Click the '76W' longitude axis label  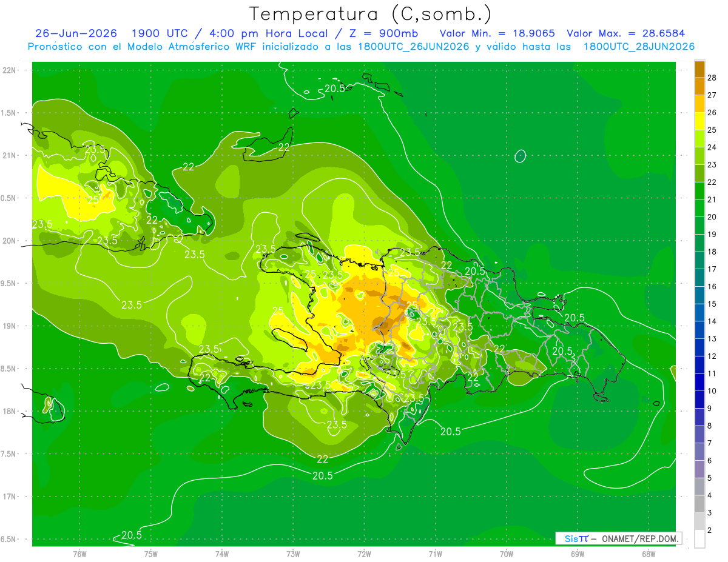pos(79,554)
